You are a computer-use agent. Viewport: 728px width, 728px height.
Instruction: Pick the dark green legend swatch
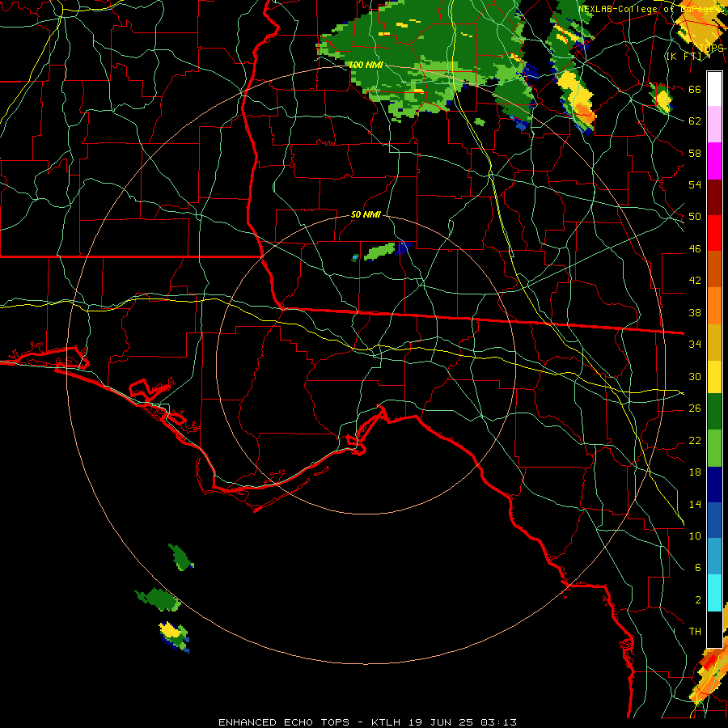coord(714,412)
